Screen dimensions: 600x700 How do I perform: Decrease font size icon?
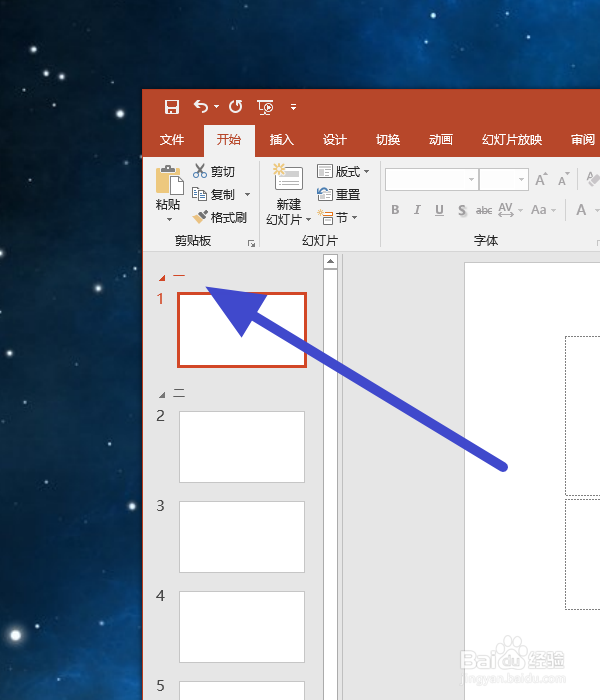tap(564, 179)
